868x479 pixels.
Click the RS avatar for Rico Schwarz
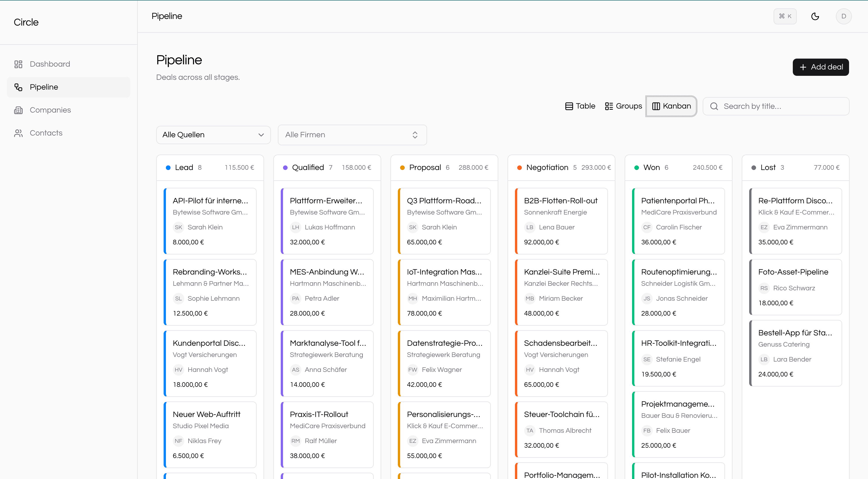coord(764,288)
